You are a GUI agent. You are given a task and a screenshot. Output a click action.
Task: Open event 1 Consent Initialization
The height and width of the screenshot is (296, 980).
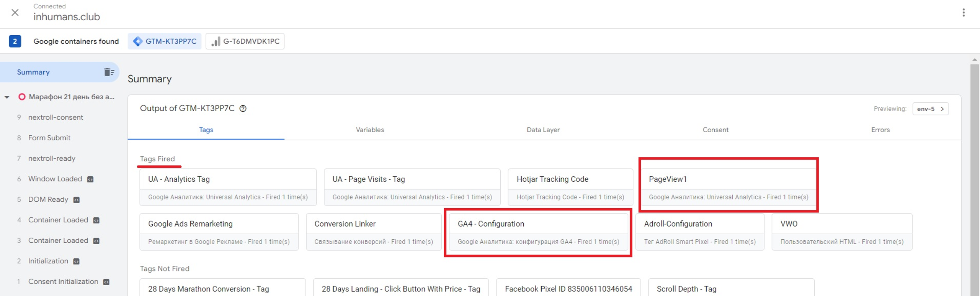pyautogui.click(x=63, y=281)
